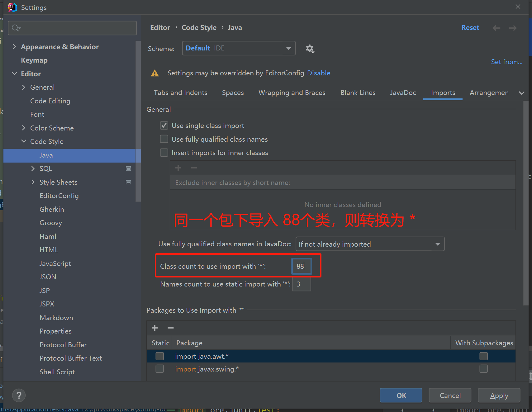Open JavaDoc qualified names dropdown
532x412 pixels.
pyautogui.click(x=370, y=244)
